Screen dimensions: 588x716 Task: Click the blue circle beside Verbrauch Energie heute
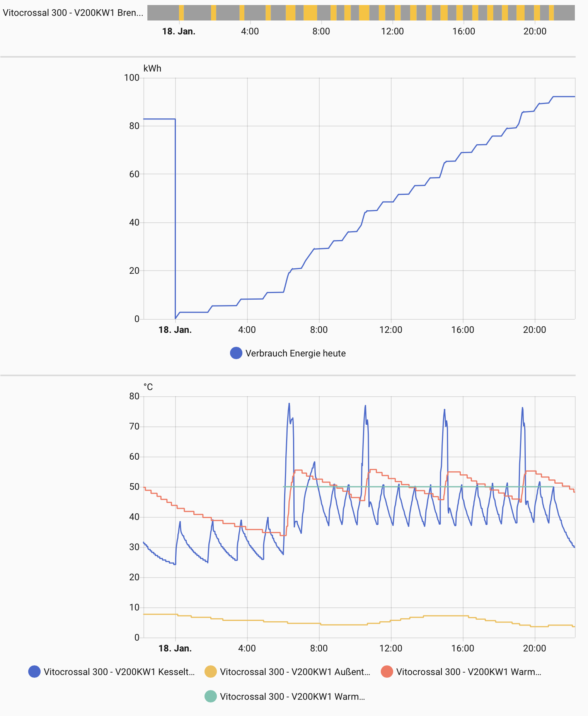(x=236, y=353)
